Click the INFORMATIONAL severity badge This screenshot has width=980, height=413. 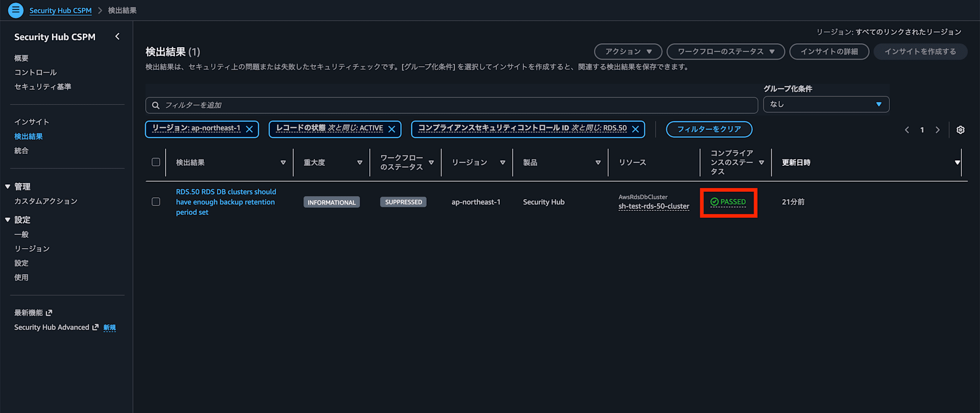(x=332, y=202)
